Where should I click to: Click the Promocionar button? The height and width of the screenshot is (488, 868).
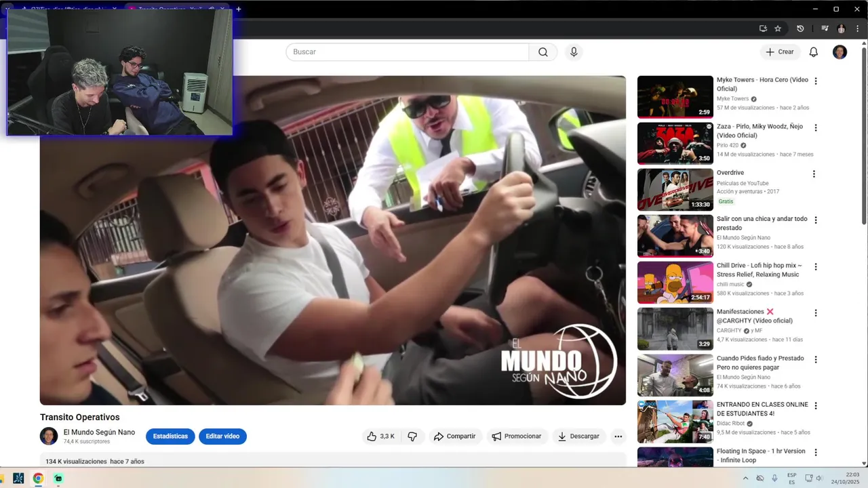pyautogui.click(x=517, y=436)
